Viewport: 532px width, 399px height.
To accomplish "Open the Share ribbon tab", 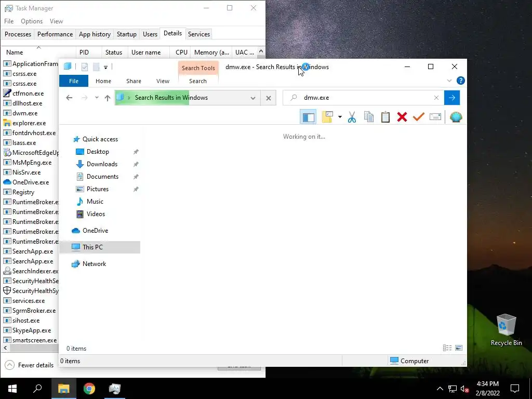I will click(134, 81).
